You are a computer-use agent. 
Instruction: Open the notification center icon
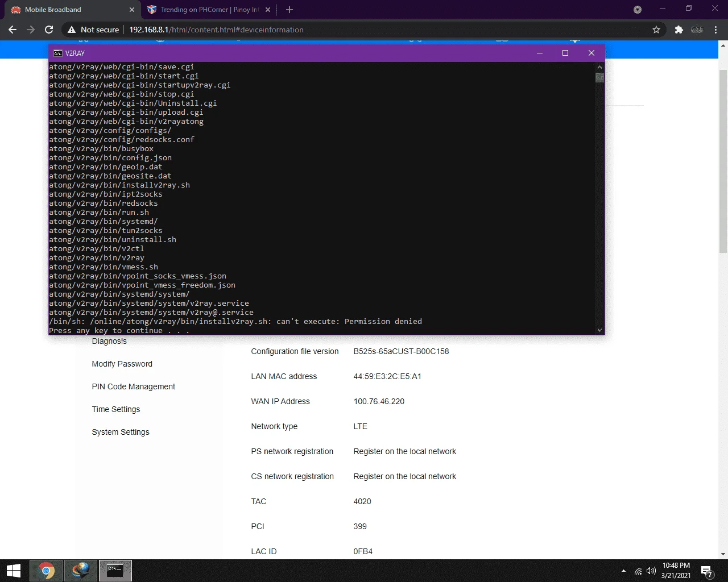click(707, 571)
